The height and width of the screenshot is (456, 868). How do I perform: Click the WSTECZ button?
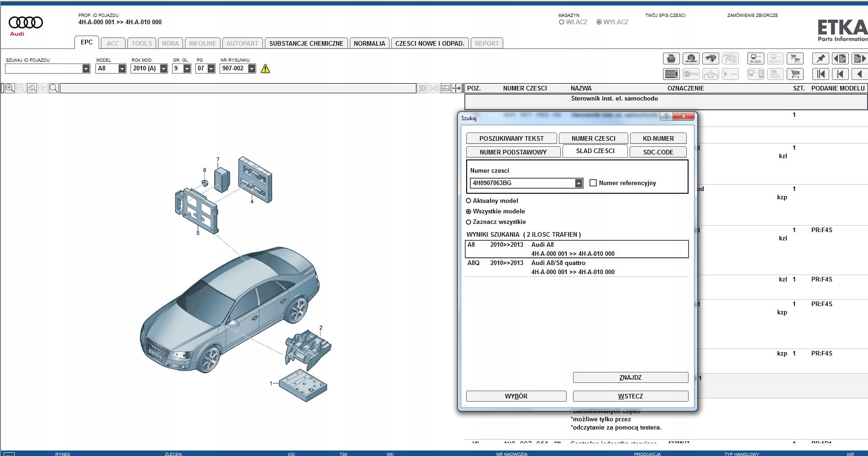(x=631, y=396)
